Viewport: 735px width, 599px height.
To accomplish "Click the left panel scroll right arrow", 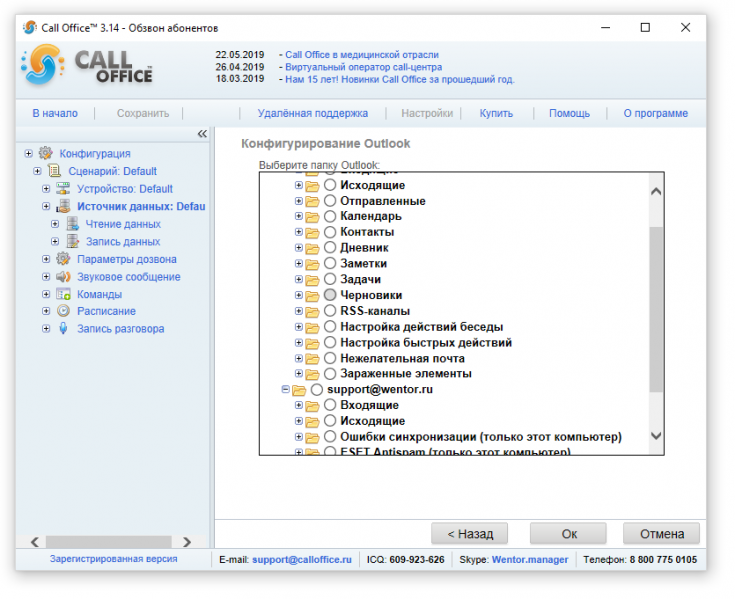I will [x=187, y=542].
